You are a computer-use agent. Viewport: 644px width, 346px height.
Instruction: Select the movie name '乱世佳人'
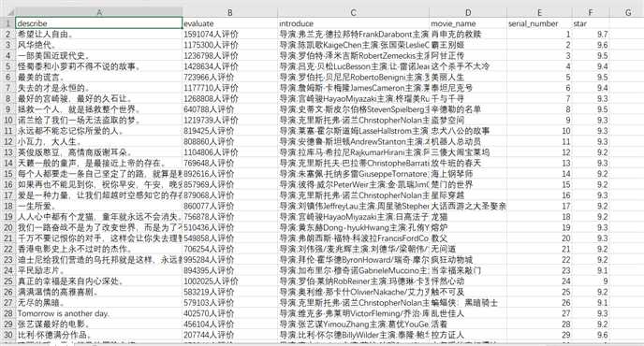(468, 313)
